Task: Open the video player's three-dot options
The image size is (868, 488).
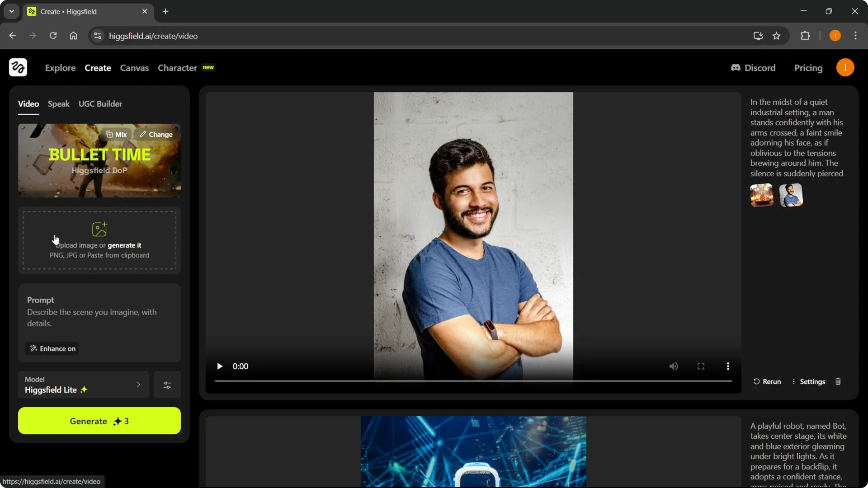Action: (728, 366)
